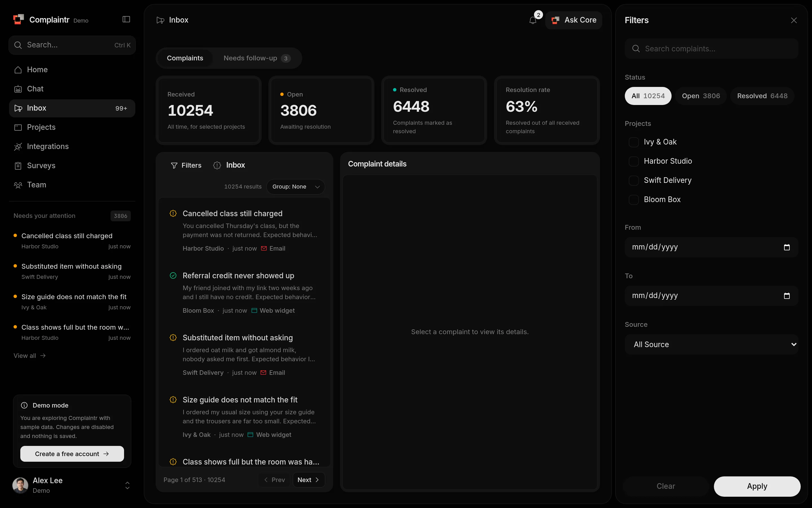This screenshot has height=508, width=812.
Task: Click resolved check icon on Referral credit complaint
Action: click(173, 275)
